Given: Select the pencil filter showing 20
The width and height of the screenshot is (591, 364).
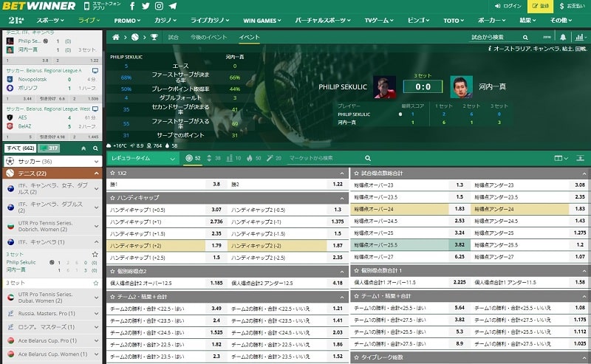Looking at the screenshot, I should point(274,158).
